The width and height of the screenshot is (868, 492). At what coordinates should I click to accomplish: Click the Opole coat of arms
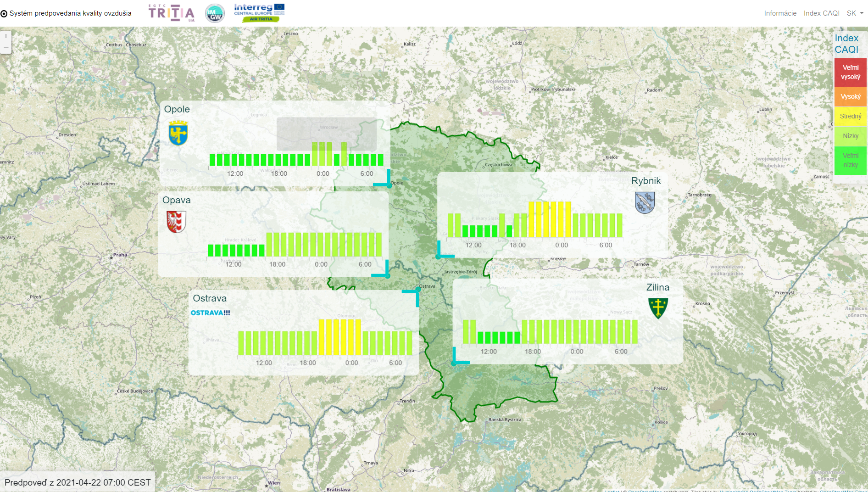178,133
